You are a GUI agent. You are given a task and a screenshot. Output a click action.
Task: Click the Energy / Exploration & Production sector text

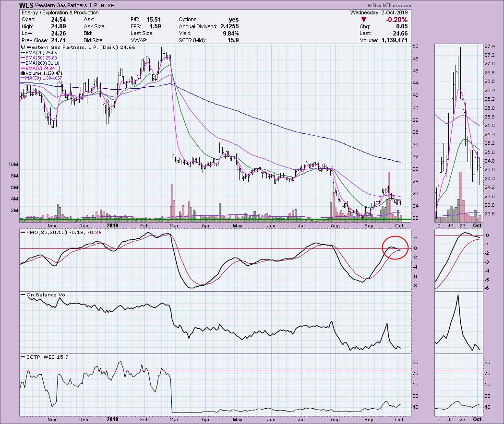click(60, 12)
